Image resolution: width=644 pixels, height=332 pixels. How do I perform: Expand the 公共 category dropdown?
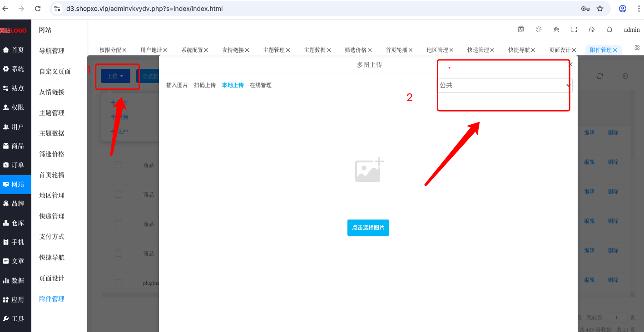pos(505,85)
